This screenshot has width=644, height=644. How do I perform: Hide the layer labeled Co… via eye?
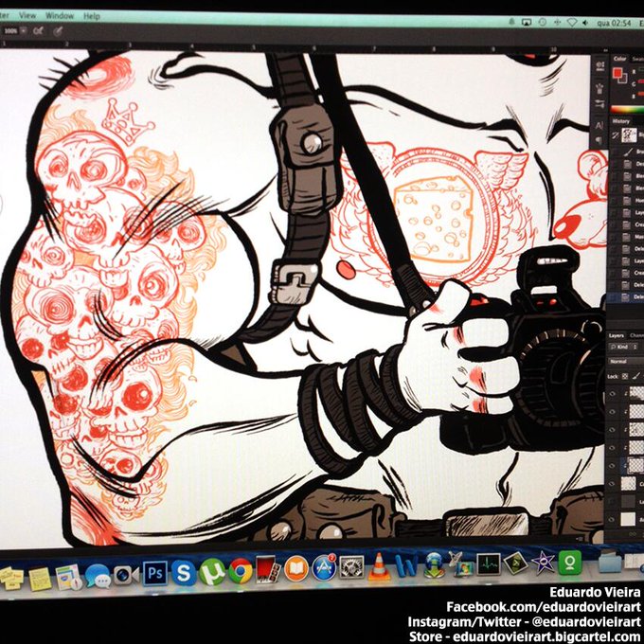tap(613, 484)
